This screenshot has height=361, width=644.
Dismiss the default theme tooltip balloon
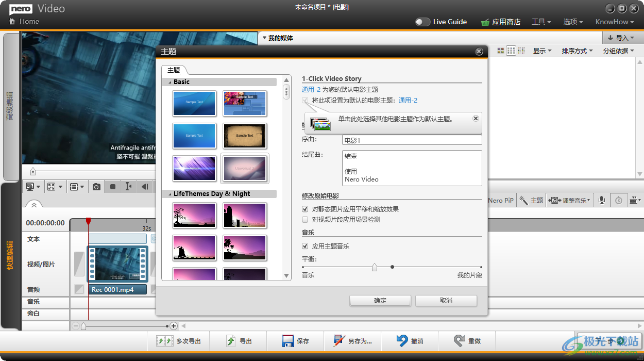(476, 118)
